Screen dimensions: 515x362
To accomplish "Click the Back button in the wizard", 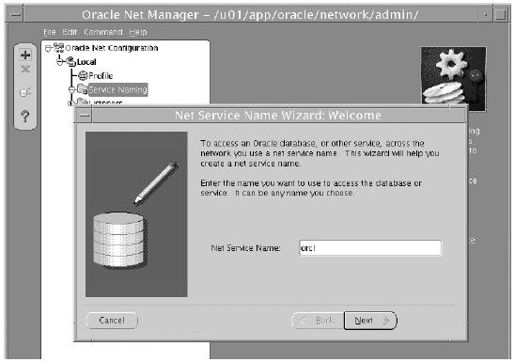I will point(318,320).
